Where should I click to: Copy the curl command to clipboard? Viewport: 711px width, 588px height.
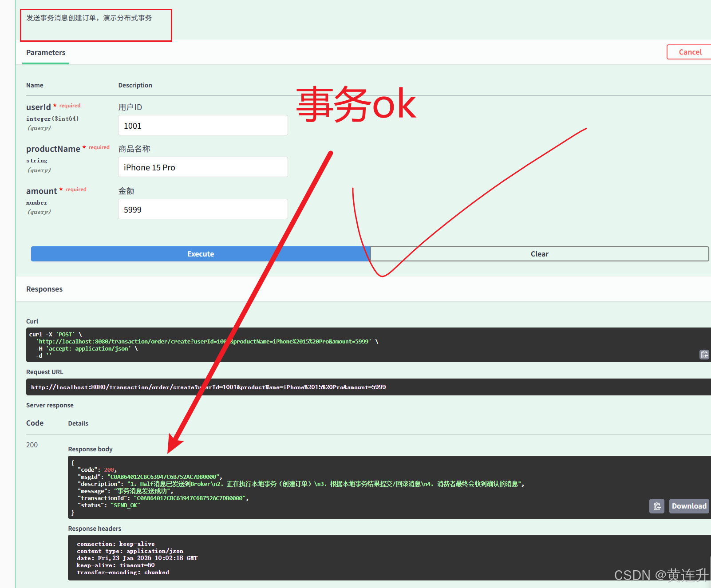(704, 355)
